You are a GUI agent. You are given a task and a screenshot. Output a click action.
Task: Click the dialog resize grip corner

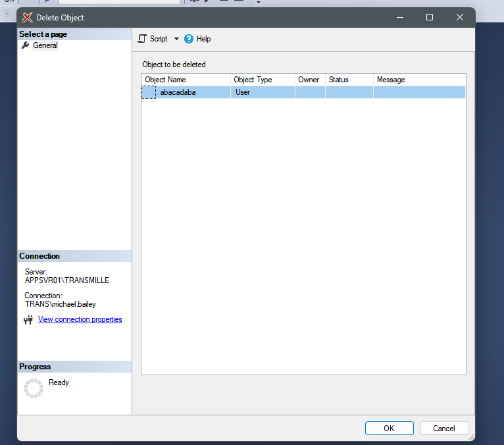tap(471, 438)
